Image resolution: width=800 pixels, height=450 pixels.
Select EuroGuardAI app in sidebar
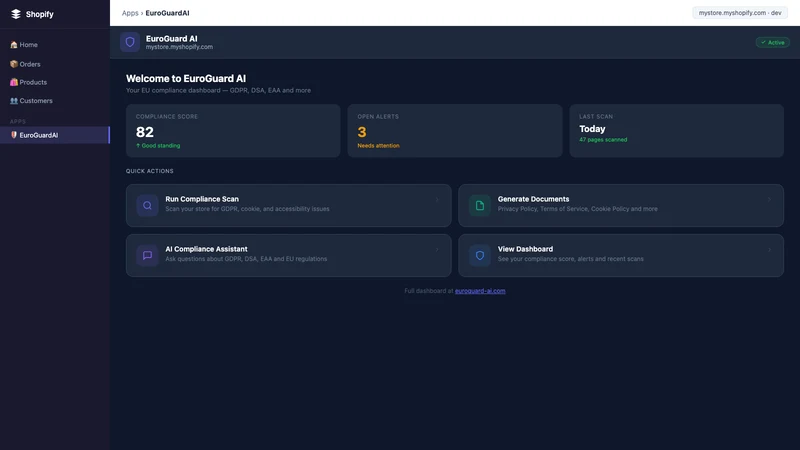[55, 135]
